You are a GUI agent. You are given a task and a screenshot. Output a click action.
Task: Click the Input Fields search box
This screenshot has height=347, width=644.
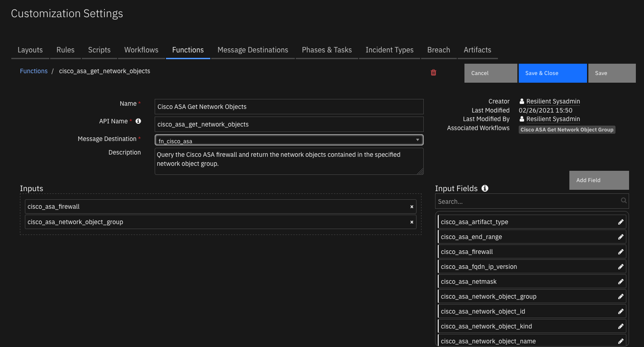tap(532, 202)
